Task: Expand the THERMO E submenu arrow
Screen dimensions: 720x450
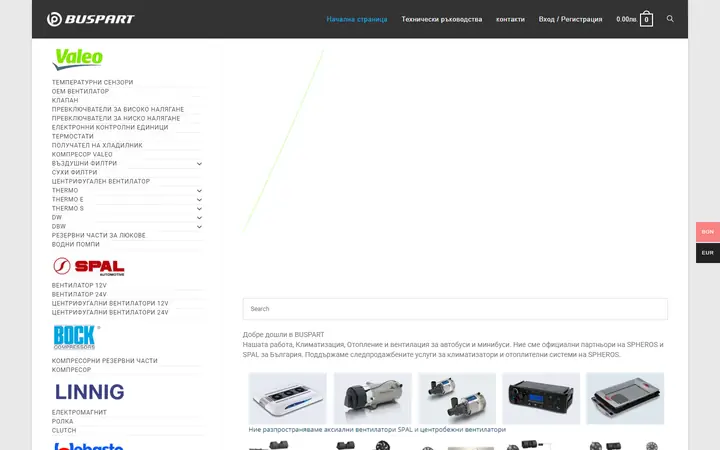Action: [199, 200]
